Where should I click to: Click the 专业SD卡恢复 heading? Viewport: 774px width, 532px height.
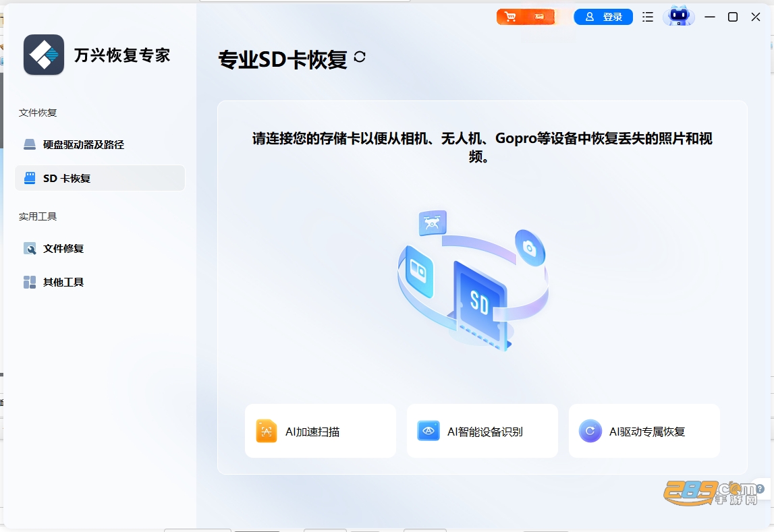click(283, 59)
